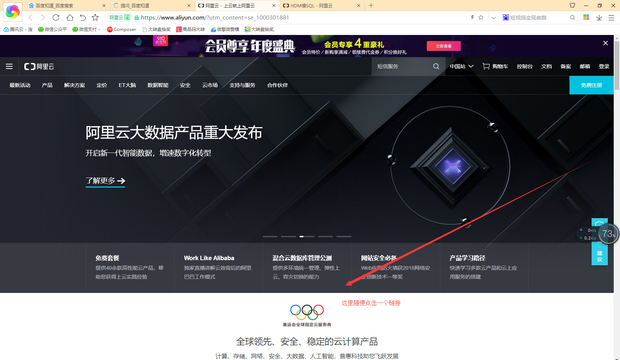Open the Composer bookmark
The height and width of the screenshot is (360, 620).
(121, 29)
